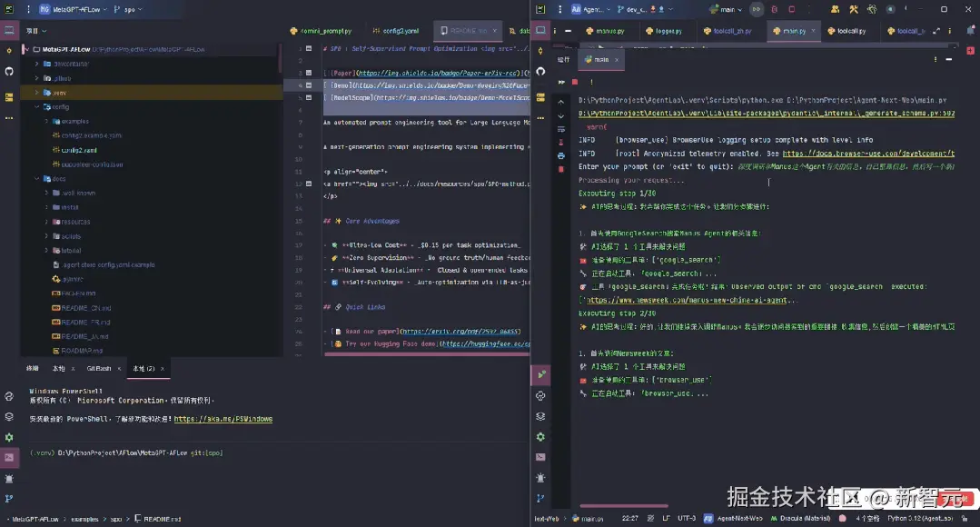
Task: Close the main run tab
Action: 617,59
